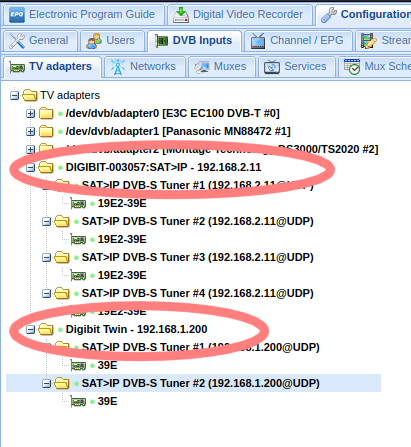
Task: Click folder icon of /dev/dvb/adapter1
Action: [46, 131]
